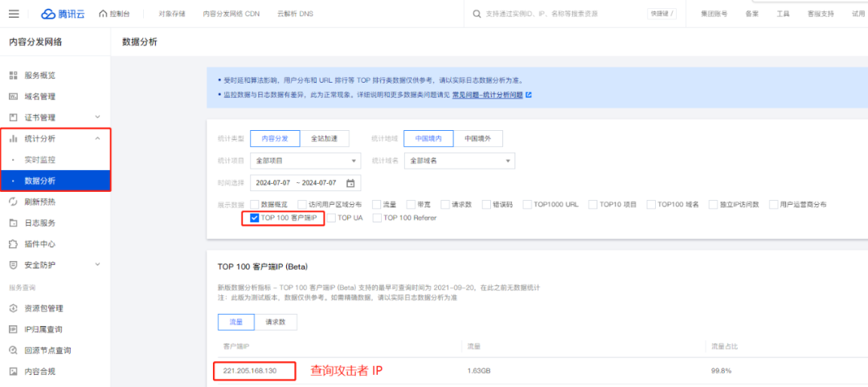The height and width of the screenshot is (387, 868).
Task: Collapse the 统计分析 sidebar section
Action: pyautogui.click(x=97, y=139)
